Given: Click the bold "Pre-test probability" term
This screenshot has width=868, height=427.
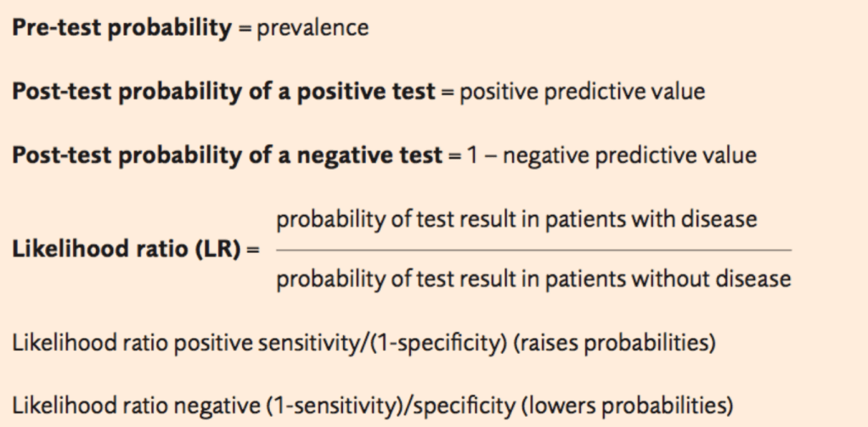Looking at the screenshot, I should coord(121,28).
